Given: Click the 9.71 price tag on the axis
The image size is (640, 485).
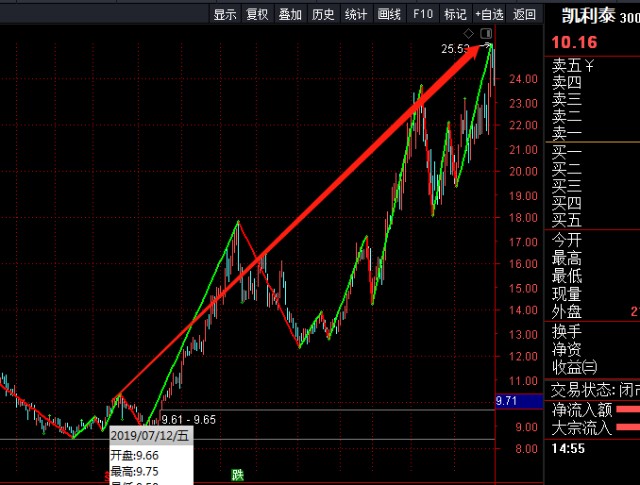Looking at the screenshot, I should 518,401.
